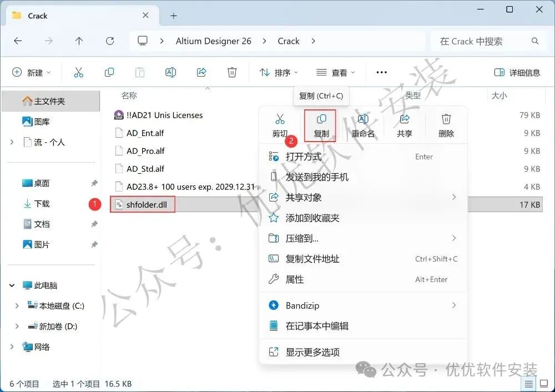
Task: Expand the 网络 tree node
Action: (12, 346)
